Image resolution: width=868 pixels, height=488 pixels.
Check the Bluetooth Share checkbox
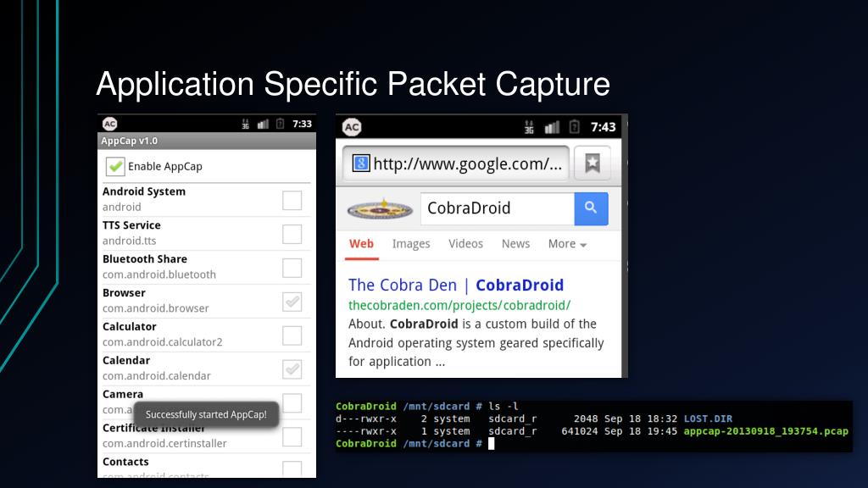pyautogui.click(x=292, y=268)
